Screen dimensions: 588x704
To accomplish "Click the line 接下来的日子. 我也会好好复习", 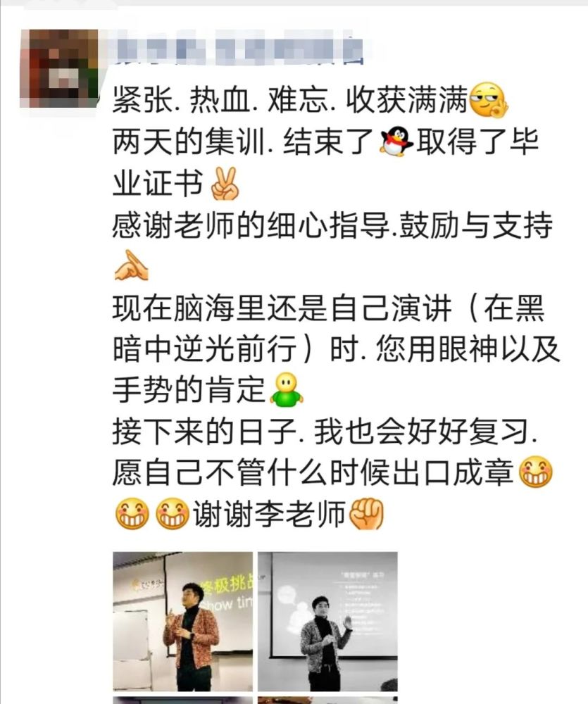I will click(x=325, y=431).
